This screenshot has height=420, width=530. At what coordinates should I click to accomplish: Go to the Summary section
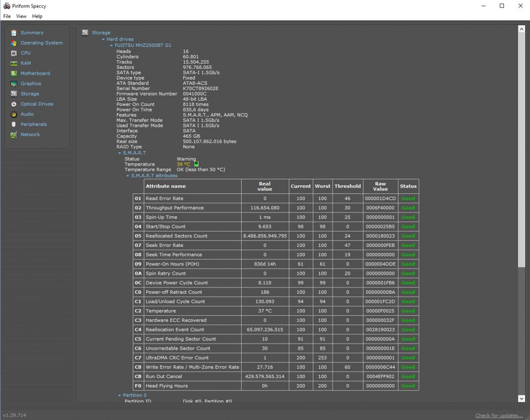click(32, 33)
